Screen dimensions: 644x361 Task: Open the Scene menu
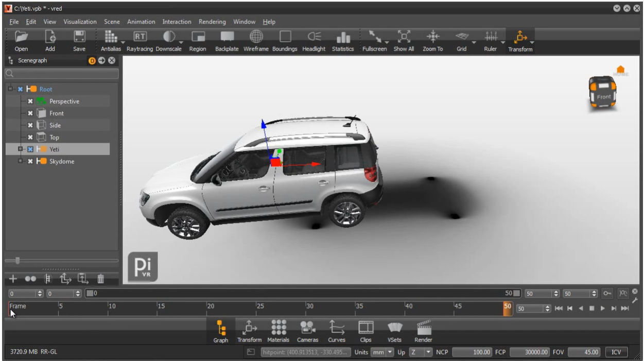112,22
